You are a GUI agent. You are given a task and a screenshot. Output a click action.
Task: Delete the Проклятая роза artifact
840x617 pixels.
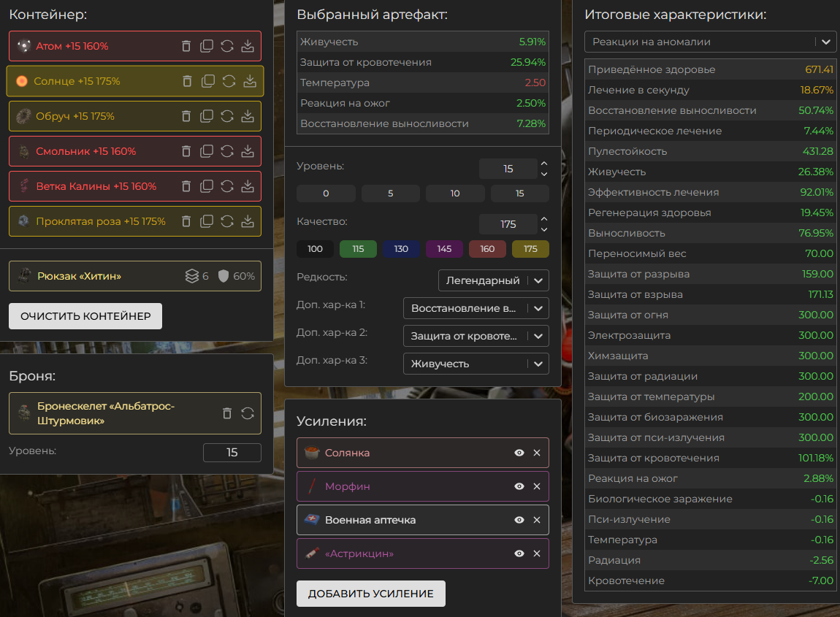pos(186,221)
